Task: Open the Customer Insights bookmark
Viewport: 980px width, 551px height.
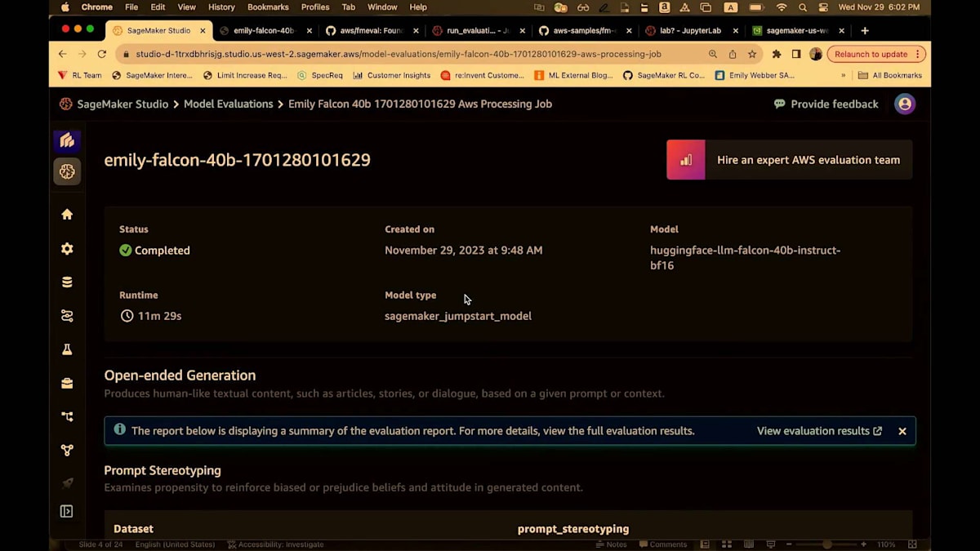Action: pyautogui.click(x=392, y=75)
